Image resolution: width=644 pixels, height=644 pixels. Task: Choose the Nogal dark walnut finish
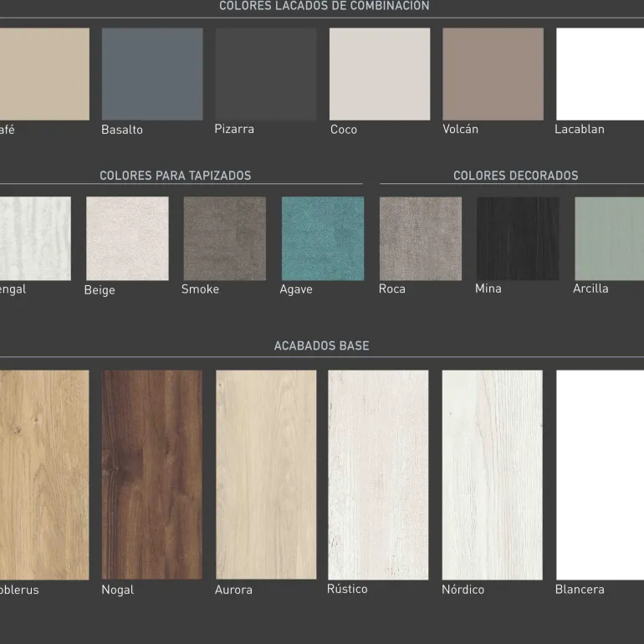point(152,474)
